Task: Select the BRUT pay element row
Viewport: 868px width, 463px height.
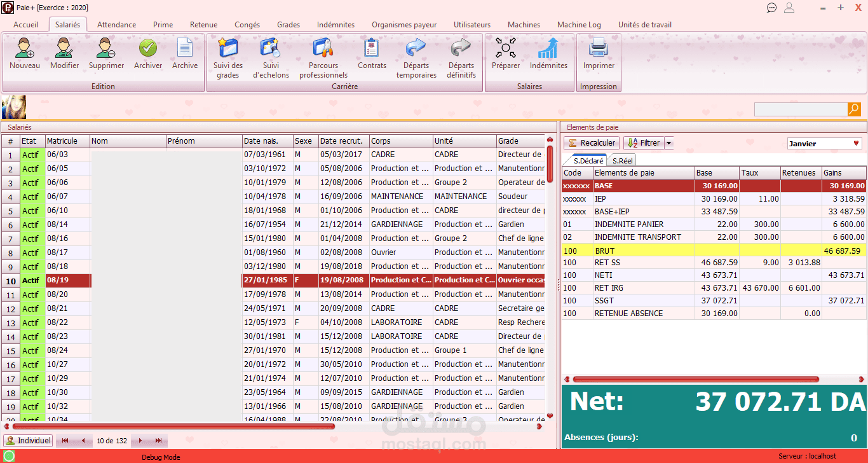Action: pos(714,251)
